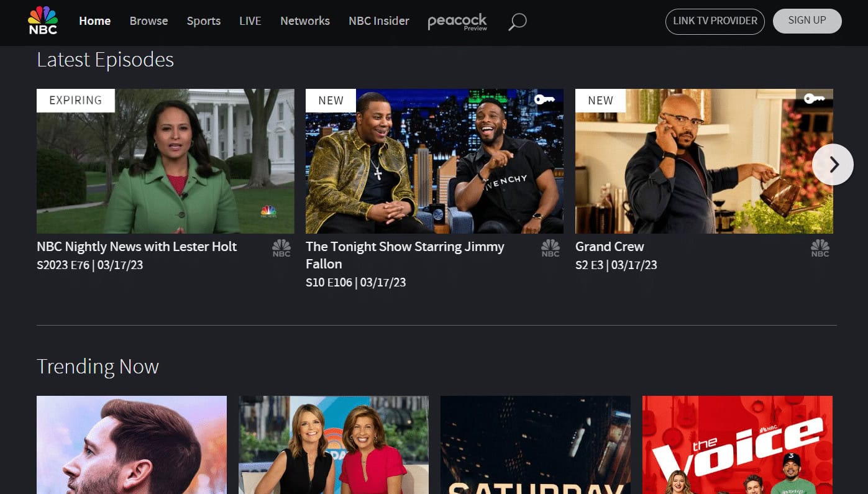Open the search magnifier icon
The height and width of the screenshot is (494, 868).
(516, 21)
